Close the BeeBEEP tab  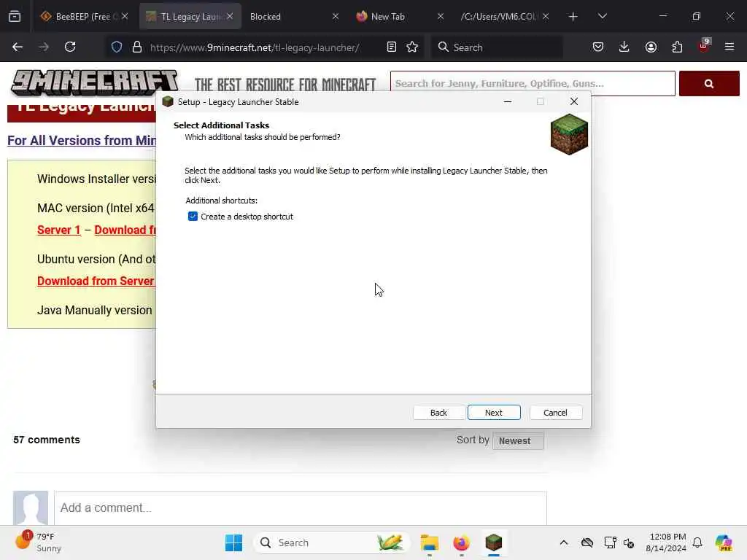coord(124,16)
